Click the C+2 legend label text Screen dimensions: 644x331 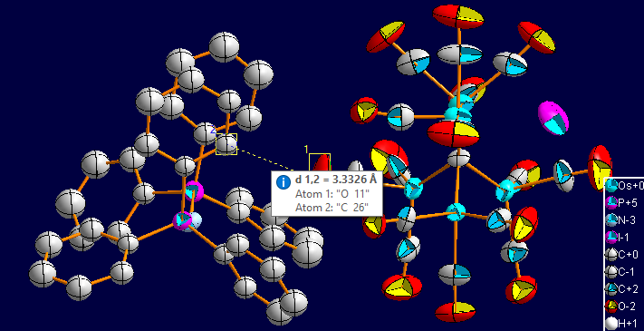628,289
